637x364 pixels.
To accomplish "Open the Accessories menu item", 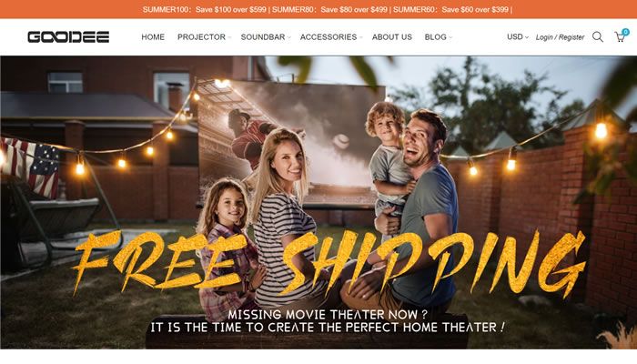I will pyautogui.click(x=329, y=37).
